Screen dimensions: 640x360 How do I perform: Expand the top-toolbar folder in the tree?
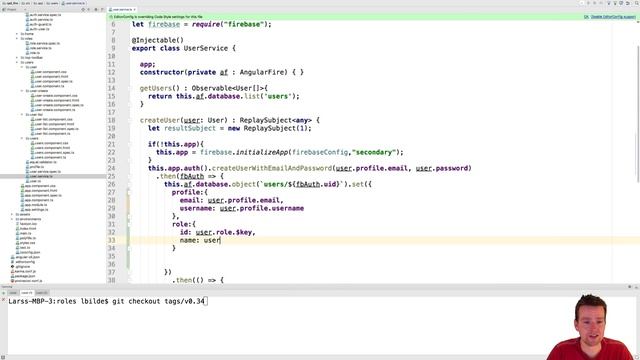coord(17,58)
